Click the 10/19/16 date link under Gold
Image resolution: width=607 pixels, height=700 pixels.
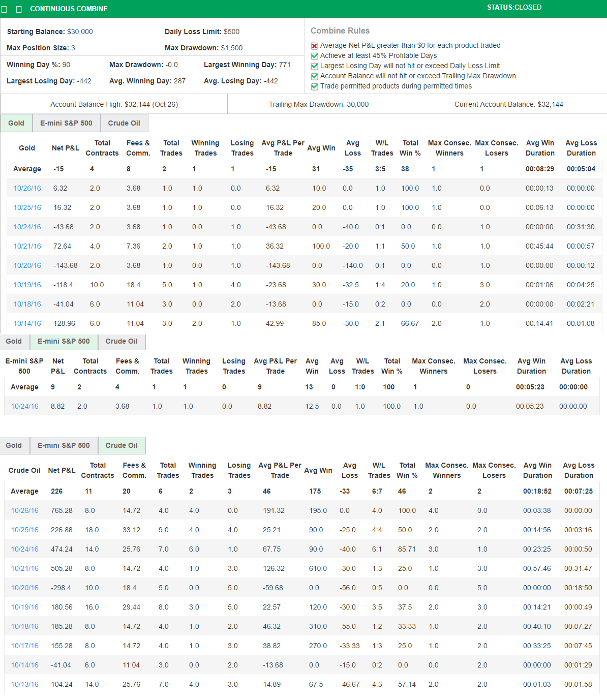[x=26, y=285]
